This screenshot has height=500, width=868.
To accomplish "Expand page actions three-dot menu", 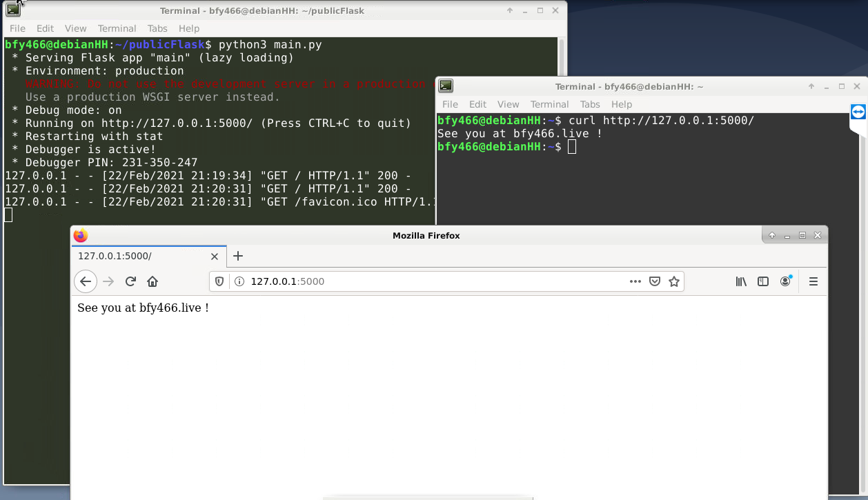I will click(x=635, y=281).
